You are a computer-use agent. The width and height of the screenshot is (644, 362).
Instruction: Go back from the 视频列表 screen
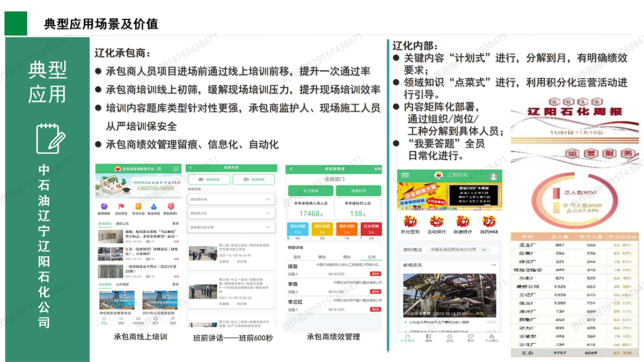[191, 168]
